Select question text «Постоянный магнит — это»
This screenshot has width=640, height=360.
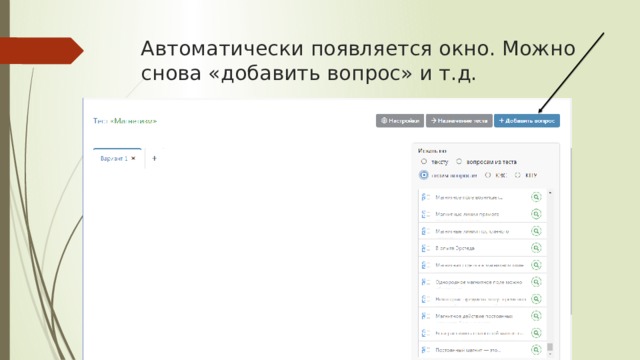pos(468,350)
